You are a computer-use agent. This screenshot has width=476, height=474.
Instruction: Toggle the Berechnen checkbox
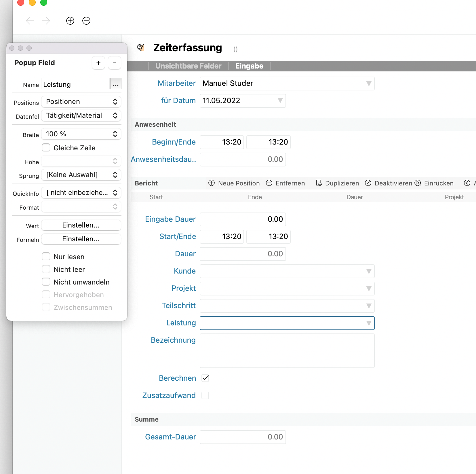205,378
